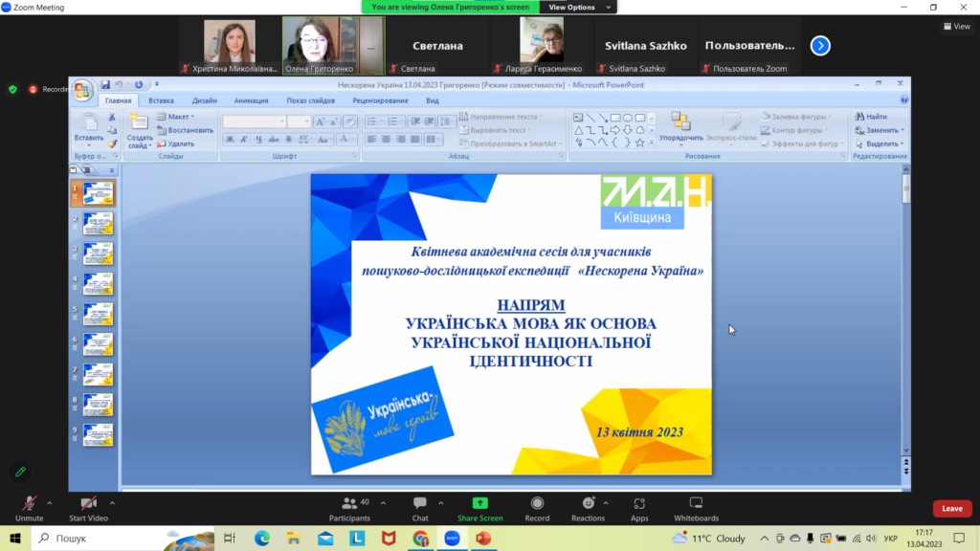The width and height of the screenshot is (980, 551).
Task: Click the Record icon
Action: (x=537, y=504)
